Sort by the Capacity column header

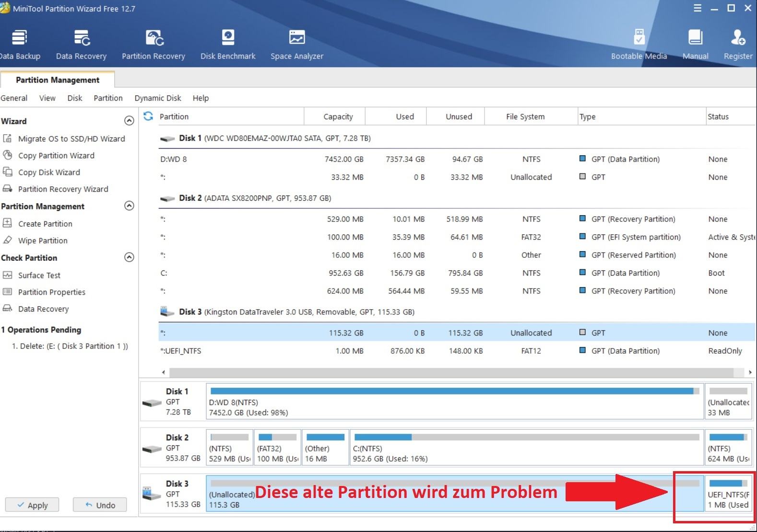[x=335, y=116]
